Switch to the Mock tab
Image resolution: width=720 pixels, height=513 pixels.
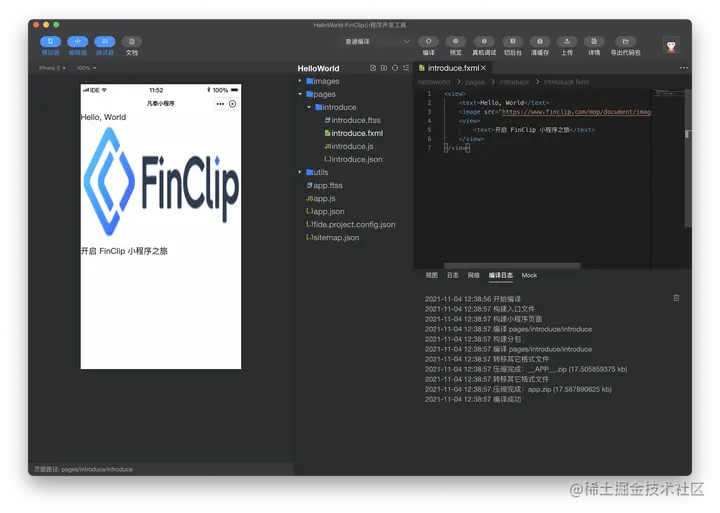(x=529, y=275)
